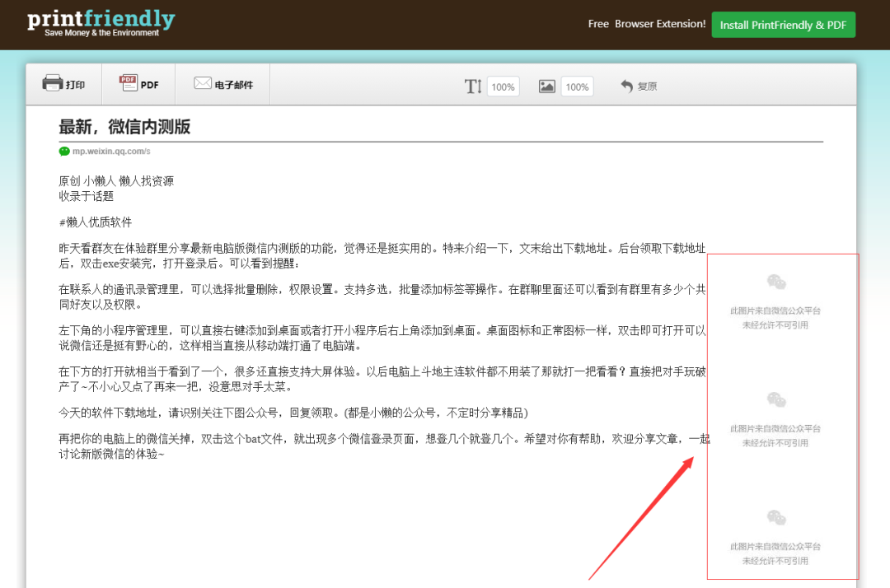Open the text size 100% dropdown
890x588 pixels.
(x=503, y=86)
